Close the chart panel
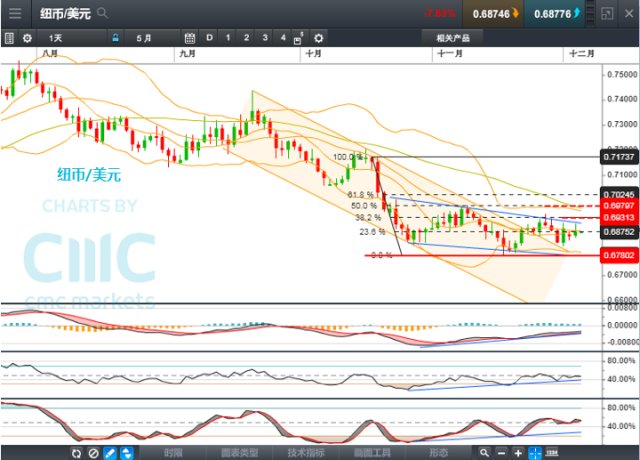This screenshot has width=640, height=460. tap(629, 13)
